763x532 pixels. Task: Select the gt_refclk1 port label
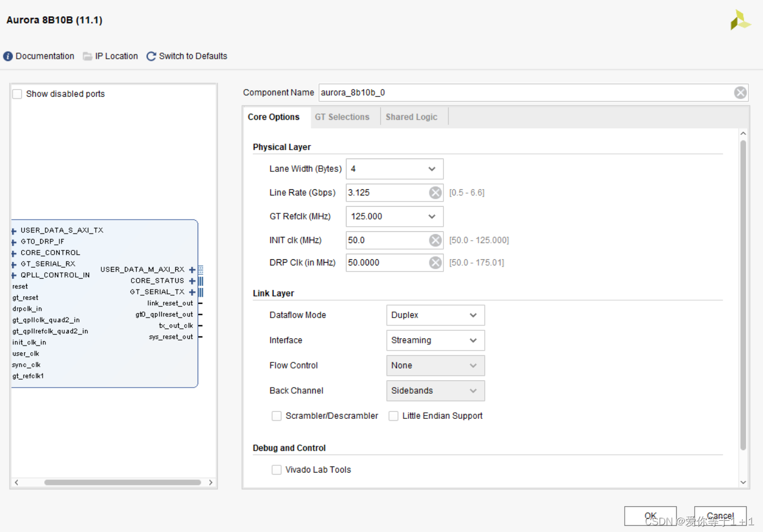click(28, 376)
